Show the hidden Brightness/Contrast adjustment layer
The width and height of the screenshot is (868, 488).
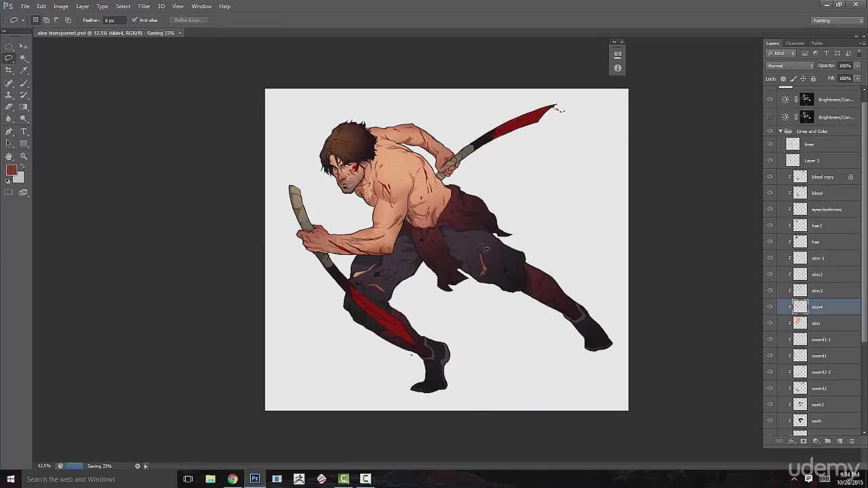770,117
